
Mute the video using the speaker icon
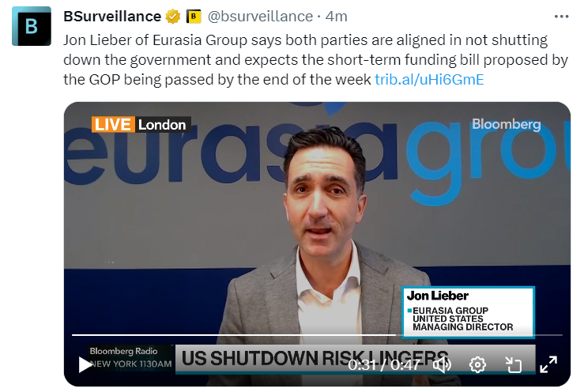pos(442,365)
